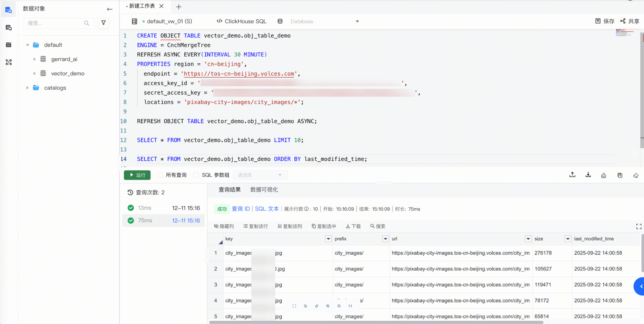
Task: Select ClickHouse SQL dialect selector
Action: (242, 21)
